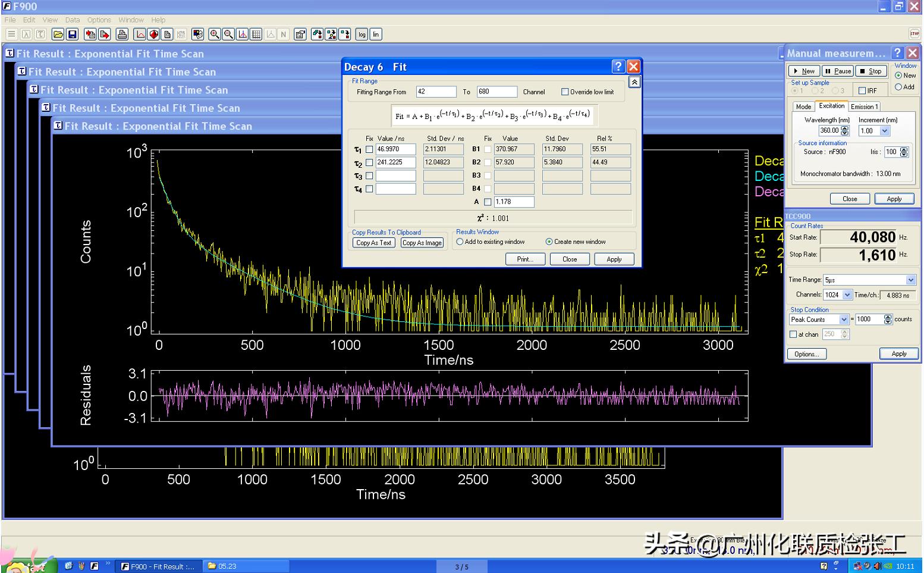924x573 pixels.
Task: Expand the Channels dropdown
Action: 847,295
